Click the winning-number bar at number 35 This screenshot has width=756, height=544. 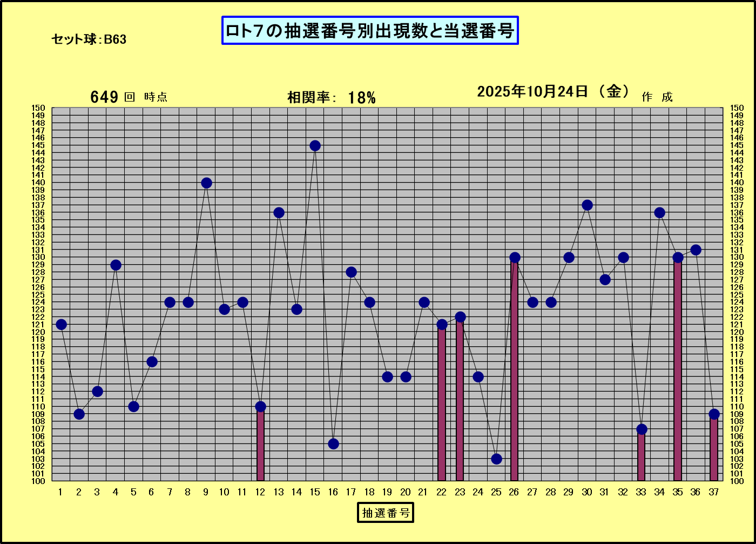tap(677, 373)
